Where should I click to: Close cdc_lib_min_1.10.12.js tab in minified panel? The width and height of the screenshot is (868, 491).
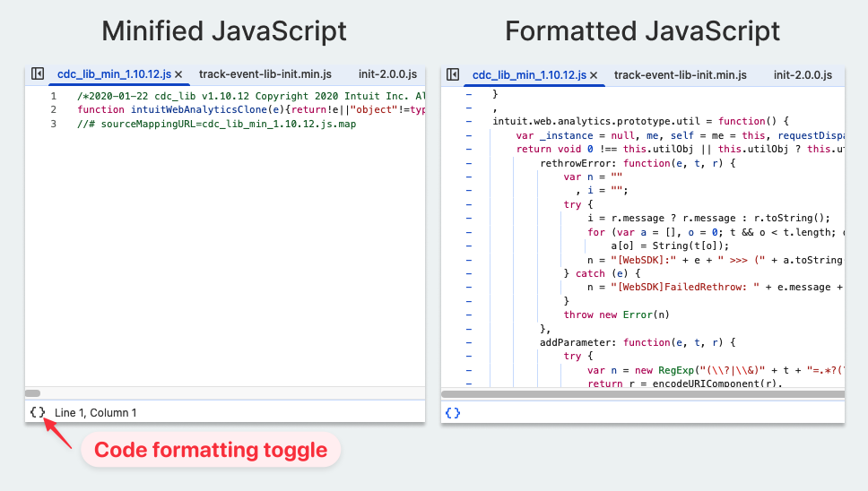pos(178,74)
